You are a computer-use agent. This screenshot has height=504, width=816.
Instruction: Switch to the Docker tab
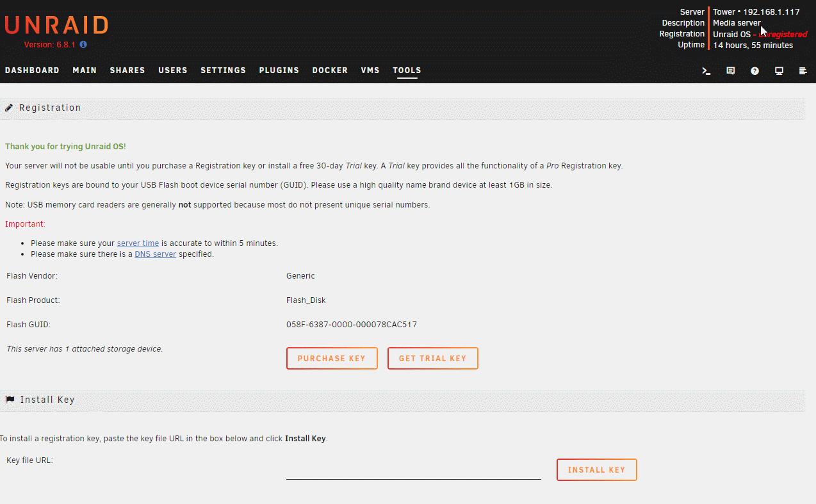(x=330, y=70)
